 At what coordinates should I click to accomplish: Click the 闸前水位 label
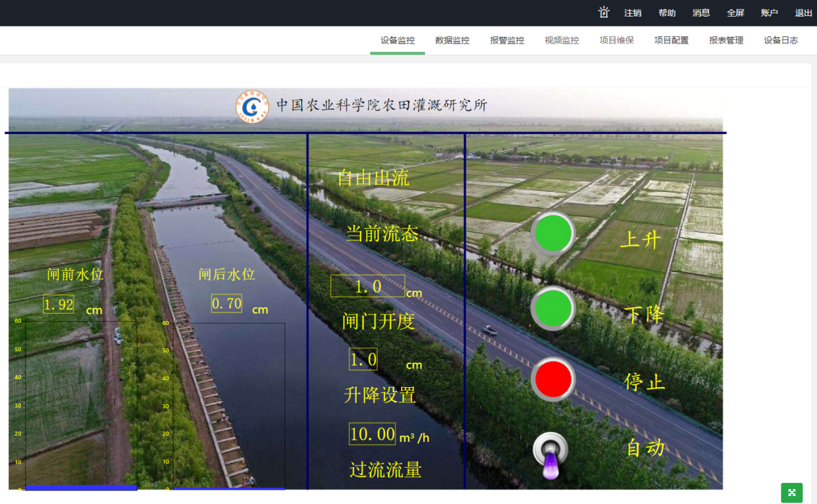[76, 274]
